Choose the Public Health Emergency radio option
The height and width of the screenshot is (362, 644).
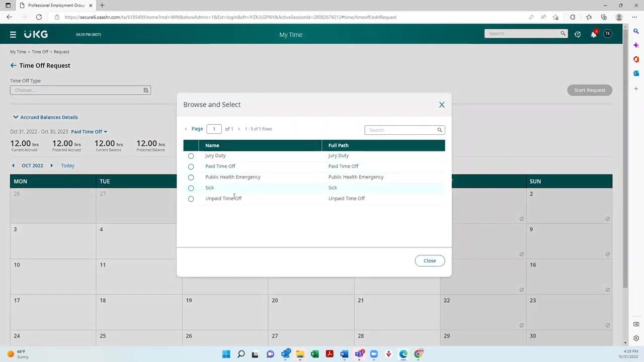191,177
